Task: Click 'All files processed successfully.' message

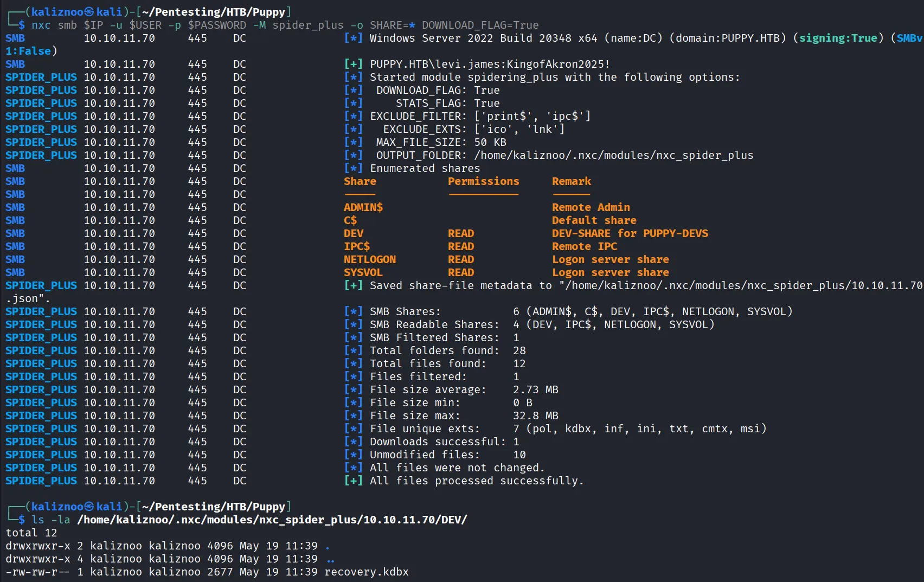Action: pyautogui.click(x=477, y=481)
